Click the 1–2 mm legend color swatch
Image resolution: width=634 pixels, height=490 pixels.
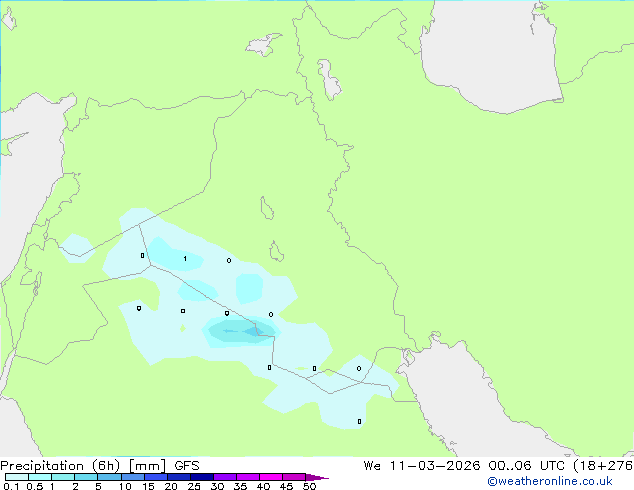coord(63,477)
